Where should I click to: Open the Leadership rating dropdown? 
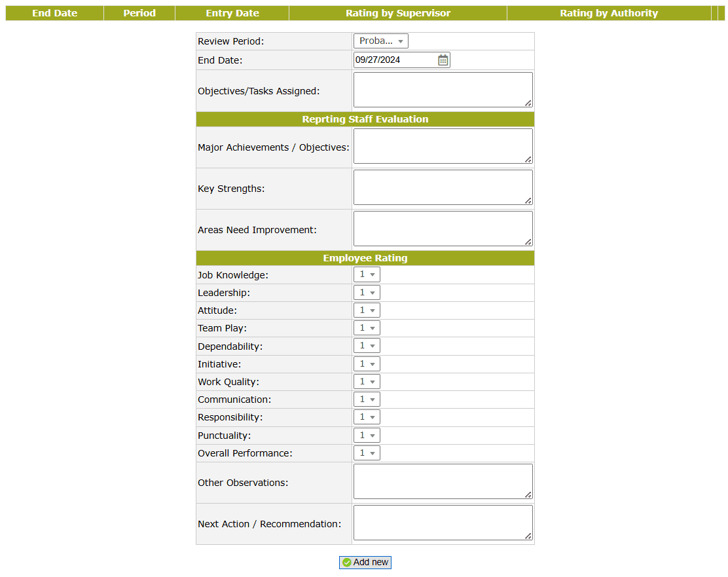click(367, 293)
